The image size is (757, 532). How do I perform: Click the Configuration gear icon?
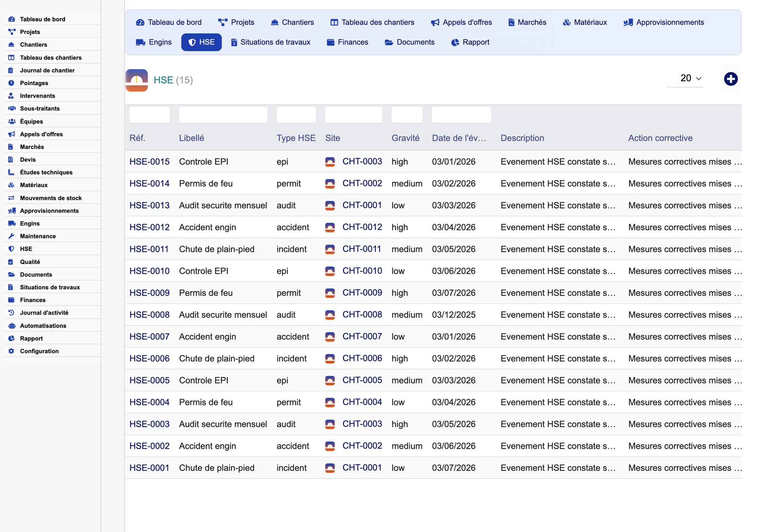click(x=12, y=351)
